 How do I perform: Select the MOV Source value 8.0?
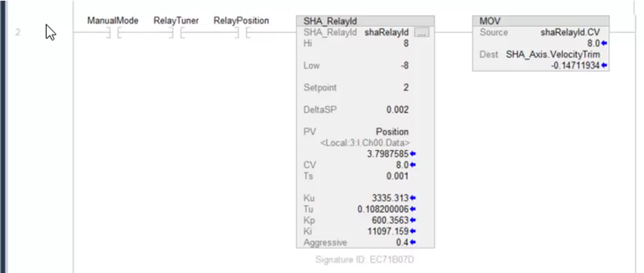coord(594,43)
